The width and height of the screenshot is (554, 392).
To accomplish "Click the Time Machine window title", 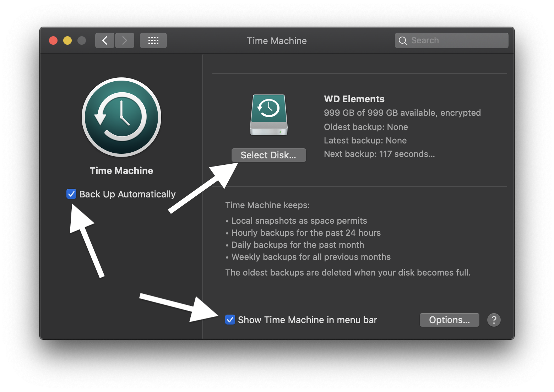I will [x=277, y=41].
